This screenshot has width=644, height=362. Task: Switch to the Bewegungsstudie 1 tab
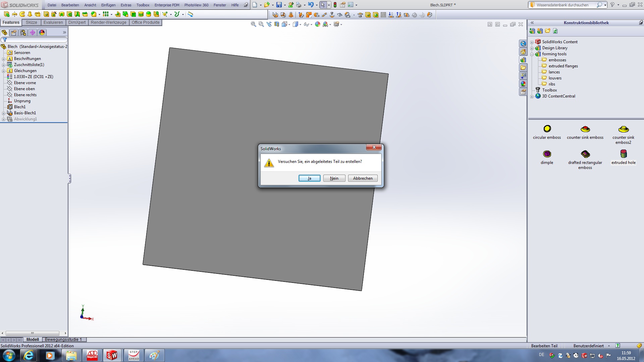[63, 340]
